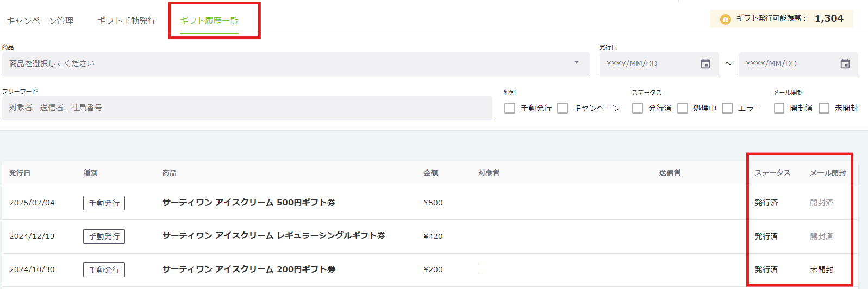The height and width of the screenshot is (289, 868).
Task: Check the 未開封 mail-unopened checkbox
Action: [x=824, y=108]
